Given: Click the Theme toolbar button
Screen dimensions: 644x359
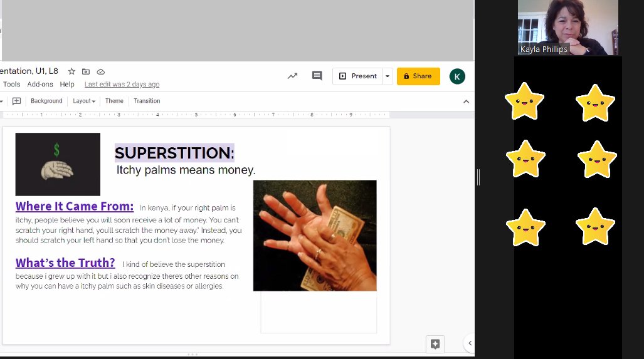Looking at the screenshot, I should [x=114, y=101].
